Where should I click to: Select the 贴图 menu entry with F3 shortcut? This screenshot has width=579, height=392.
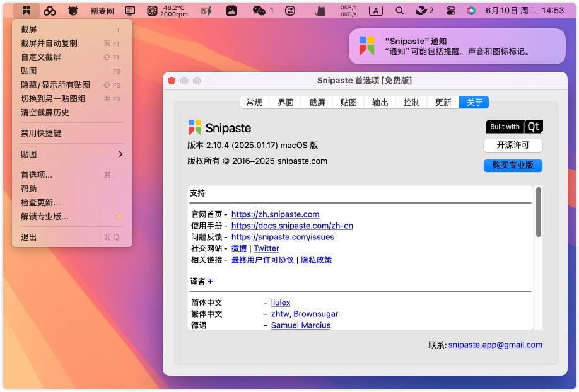pos(72,71)
